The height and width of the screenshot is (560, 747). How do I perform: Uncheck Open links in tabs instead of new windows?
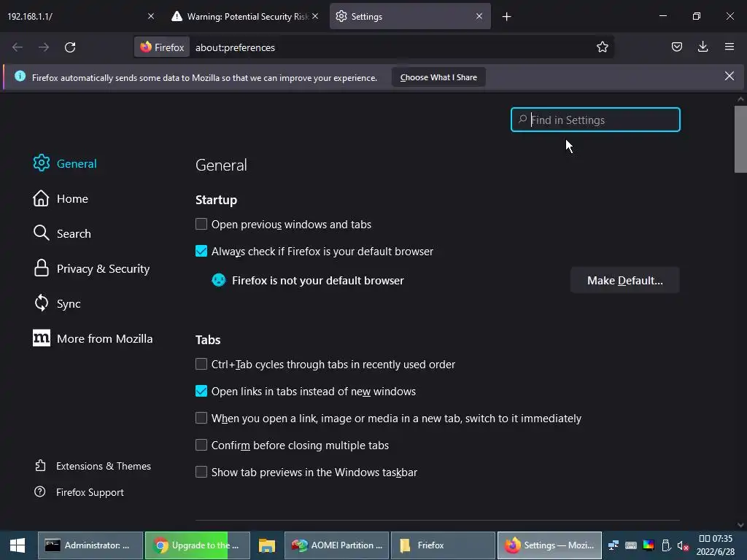(201, 391)
